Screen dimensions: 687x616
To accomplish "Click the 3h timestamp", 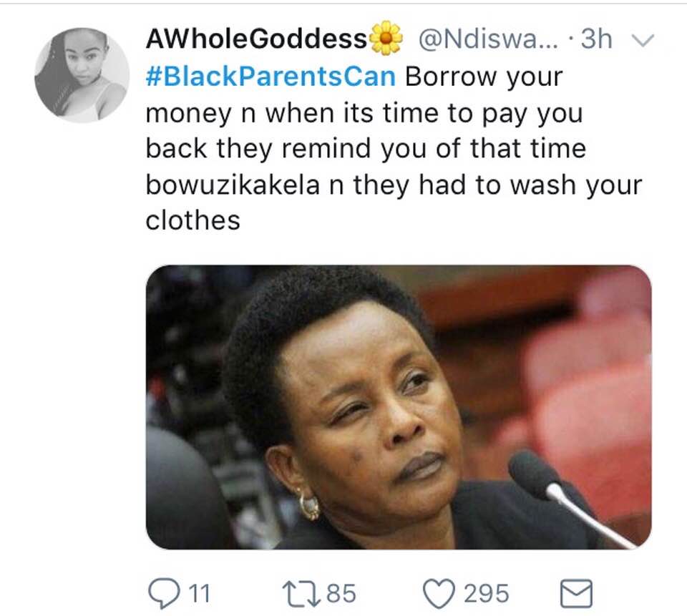I will click(596, 39).
